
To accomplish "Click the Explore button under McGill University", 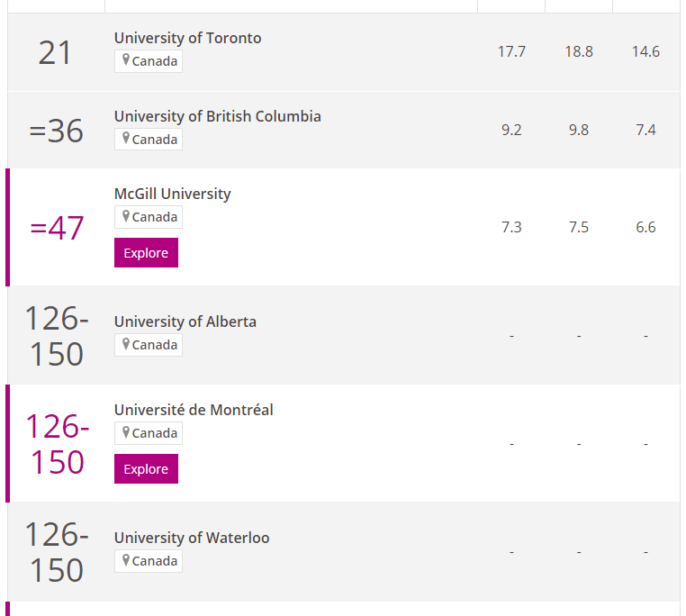I will [146, 253].
